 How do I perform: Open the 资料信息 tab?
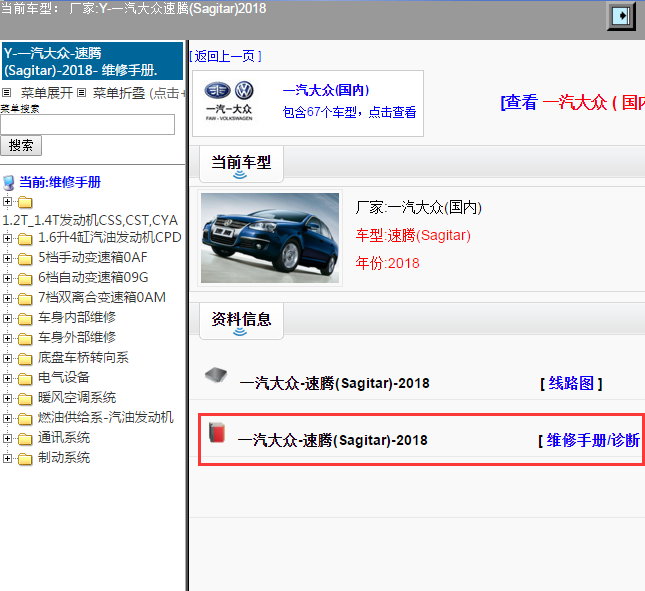pos(241,321)
